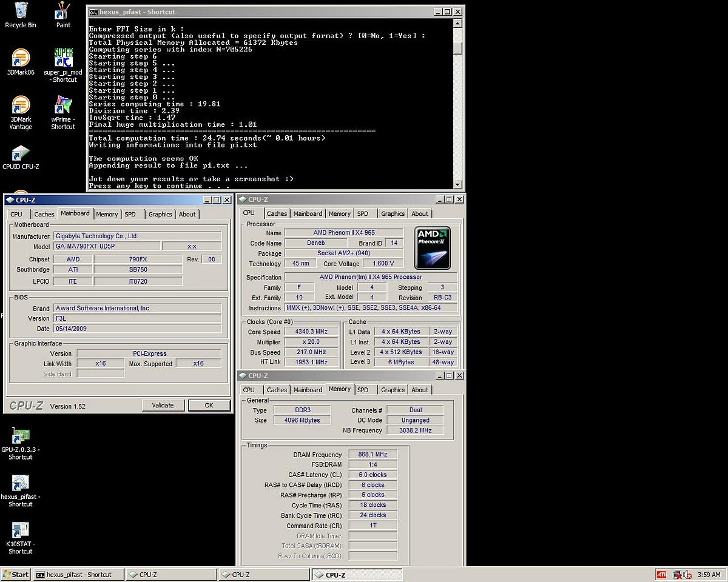Open the console window's title bar icon
Image resolution: width=728 pixels, height=582 pixels.
[x=93, y=12]
